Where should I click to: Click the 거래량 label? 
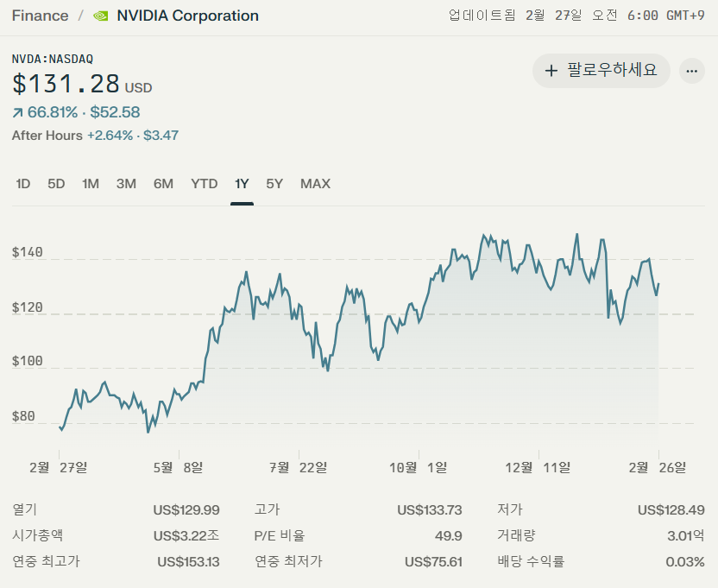tap(516, 535)
